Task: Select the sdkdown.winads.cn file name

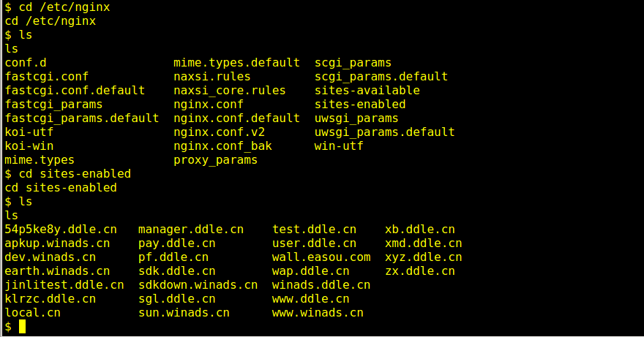Action: [x=198, y=285]
